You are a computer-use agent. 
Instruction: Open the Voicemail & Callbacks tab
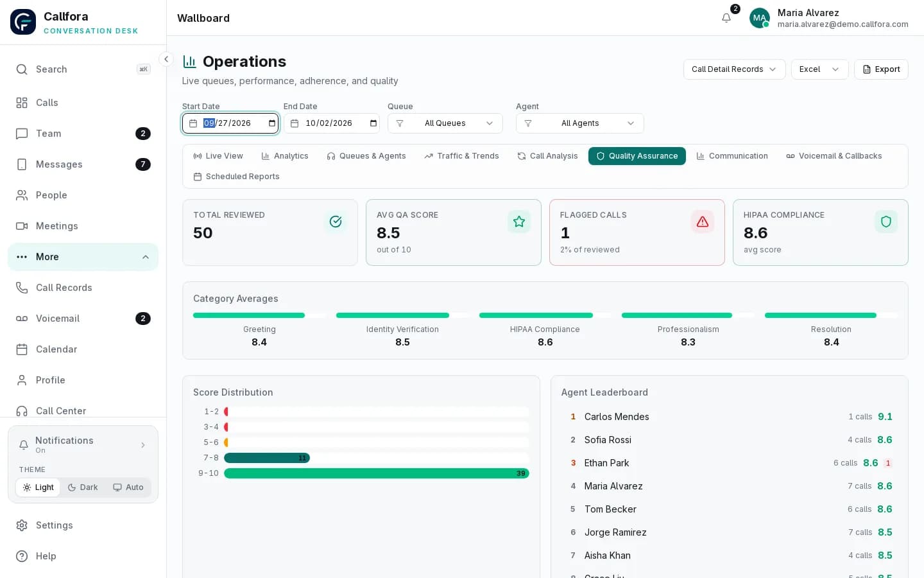pos(834,156)
